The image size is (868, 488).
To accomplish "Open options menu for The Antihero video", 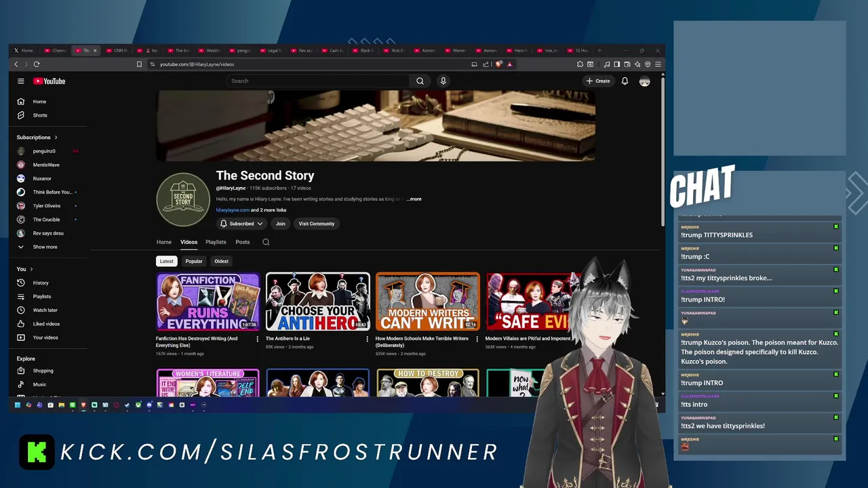I will coord(367,339).
